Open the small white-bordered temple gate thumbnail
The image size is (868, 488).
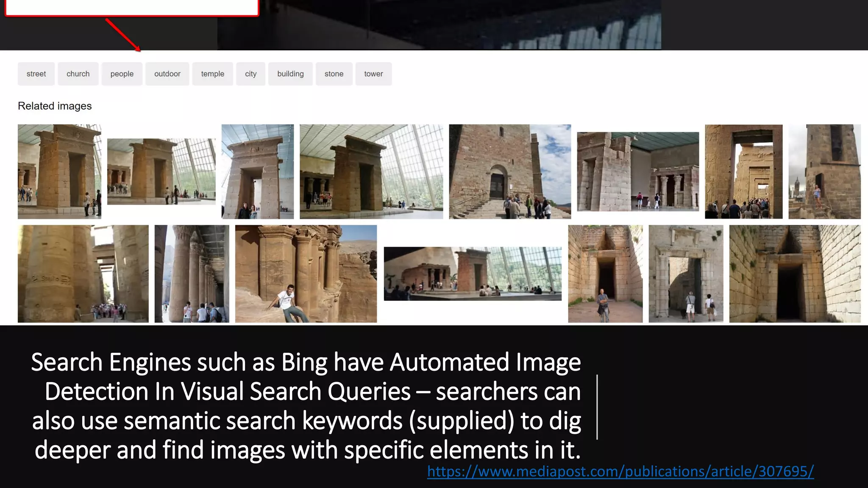[161, 172]
